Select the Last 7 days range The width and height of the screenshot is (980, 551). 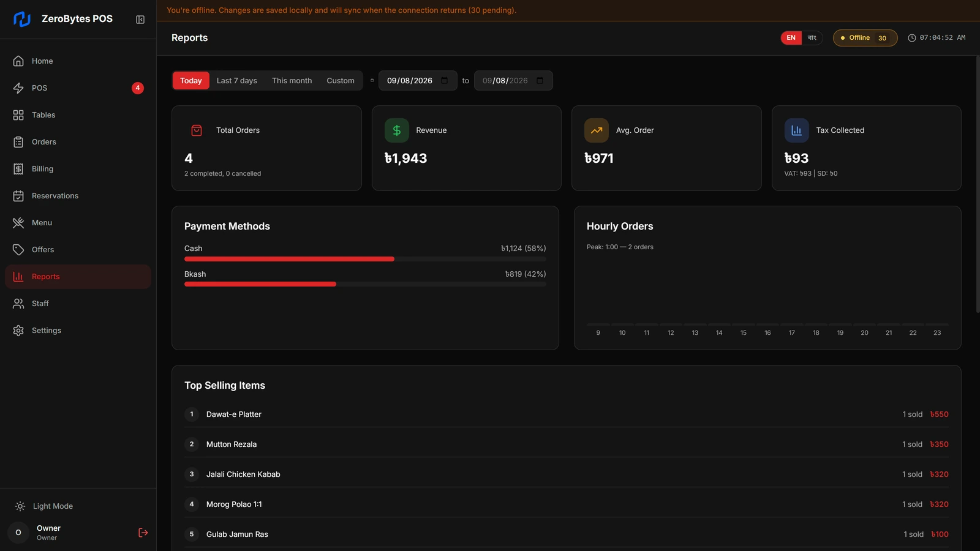[237, 81]
